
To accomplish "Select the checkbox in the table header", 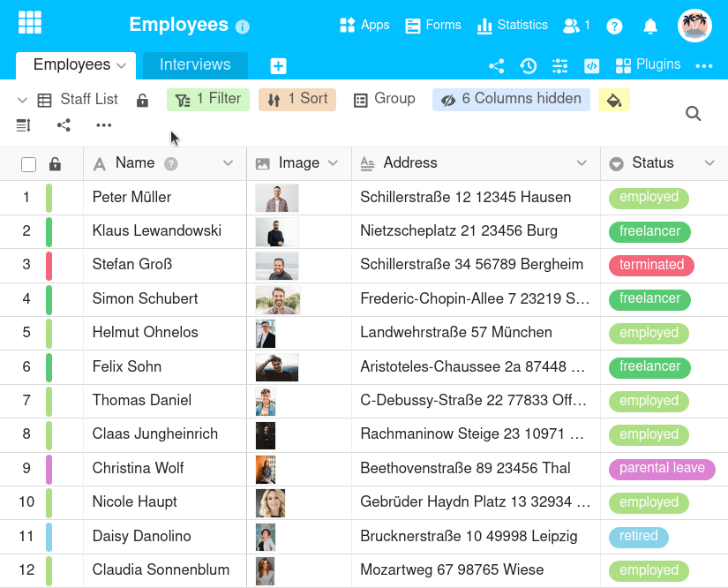I will [28, 163].
